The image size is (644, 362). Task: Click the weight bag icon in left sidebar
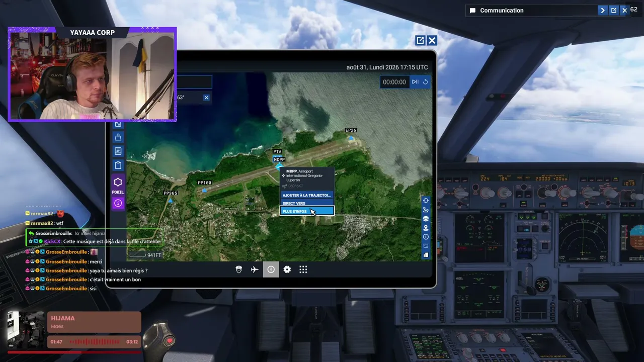(118, 137)
